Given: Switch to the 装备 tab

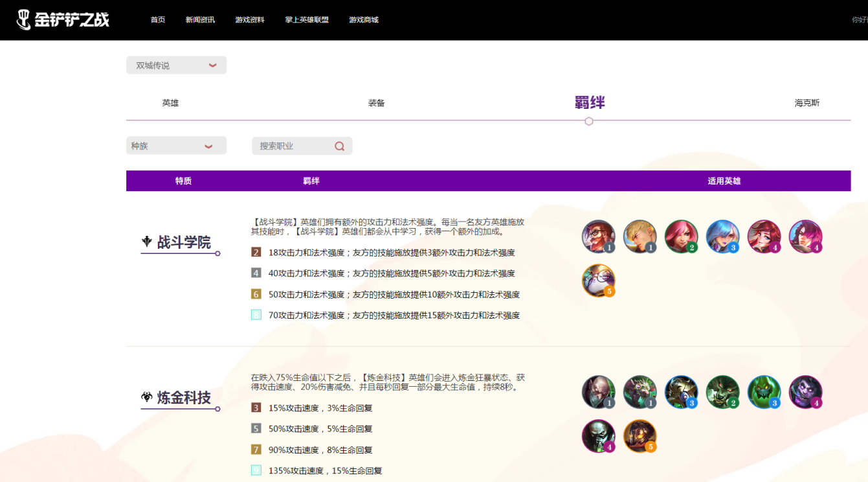Looking at the screenshot, I should tap(376, 103).
